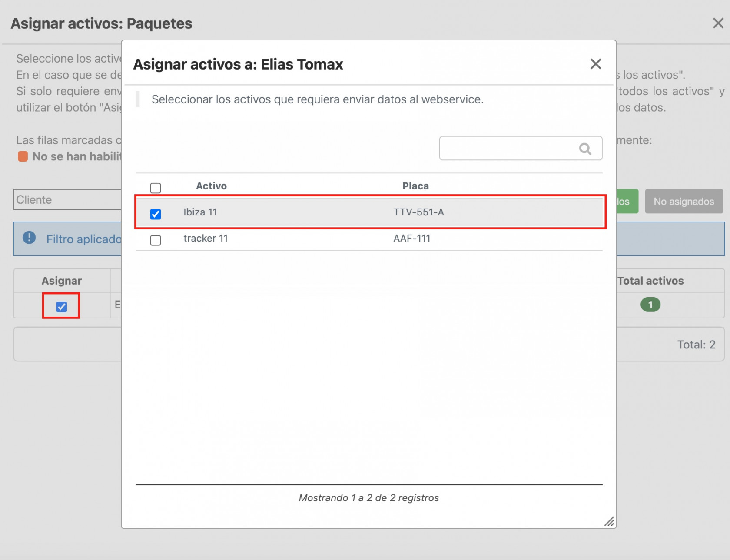730x560 pixels.
Task: Close the Asignar activos: Paquetes window
Action: [718, 23]
